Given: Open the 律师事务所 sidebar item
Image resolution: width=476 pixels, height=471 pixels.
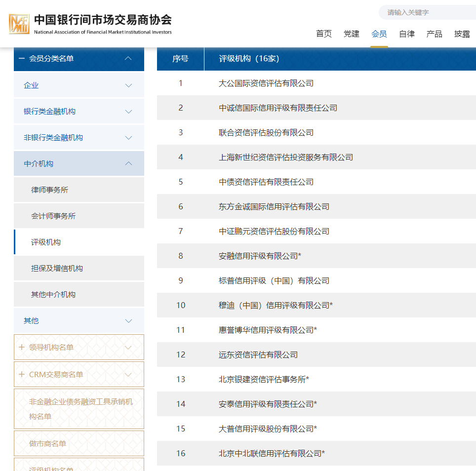Looking at the screenshot, I should tap(79, 190).
